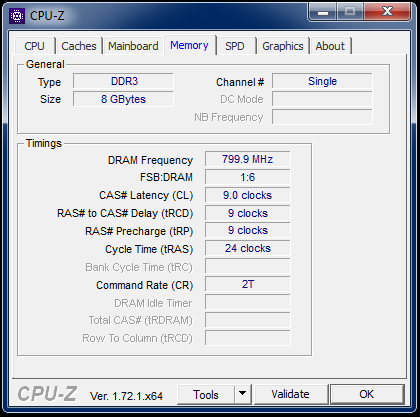The height and width of the screenshot is (417, 420).
Task: Click the RAS# to CAS# Delay label
Action: coord(125,213)
